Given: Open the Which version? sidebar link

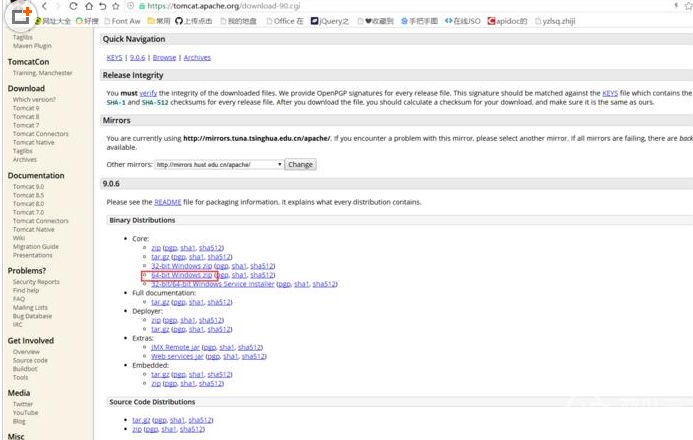Looking at the screenshot, I should point(34,100).
